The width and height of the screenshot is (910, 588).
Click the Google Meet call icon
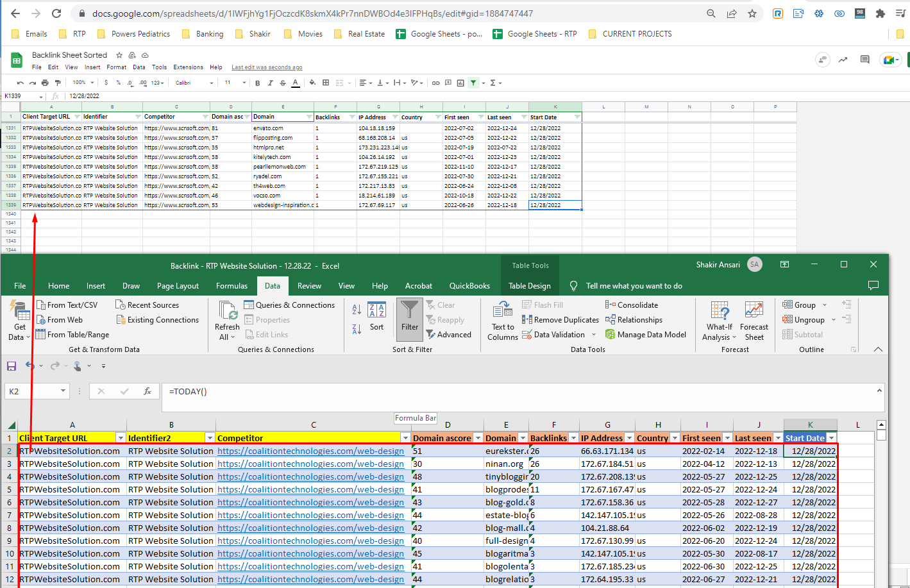tap(890, 60)
